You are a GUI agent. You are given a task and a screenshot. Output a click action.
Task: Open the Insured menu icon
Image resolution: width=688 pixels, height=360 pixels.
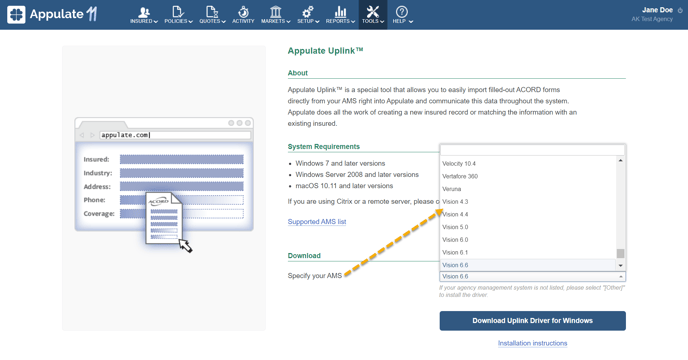(x=144, y=12)
